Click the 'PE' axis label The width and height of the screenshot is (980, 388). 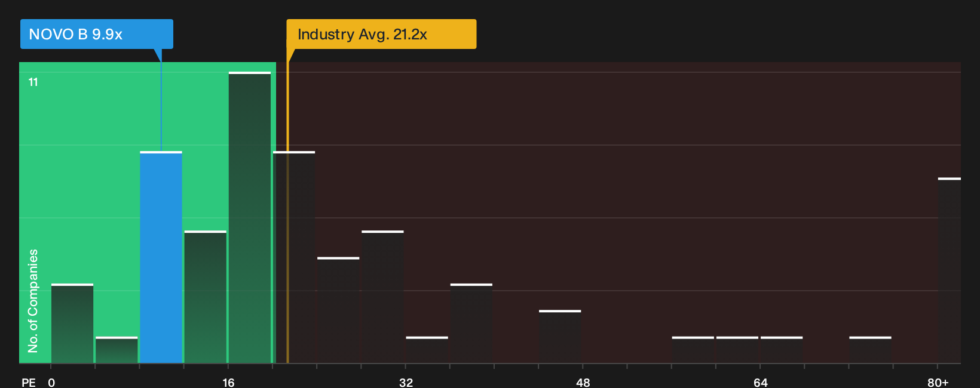coord(29,382)
